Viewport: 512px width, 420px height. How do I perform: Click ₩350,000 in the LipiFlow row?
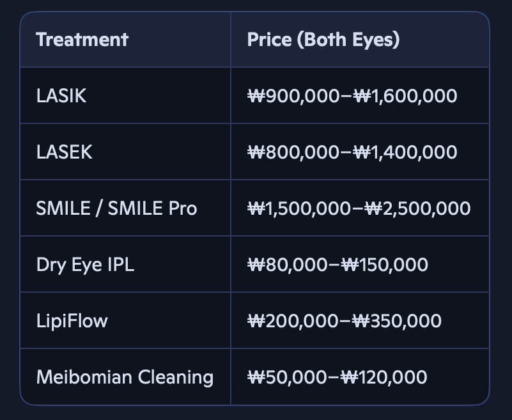tap(397, 321)
